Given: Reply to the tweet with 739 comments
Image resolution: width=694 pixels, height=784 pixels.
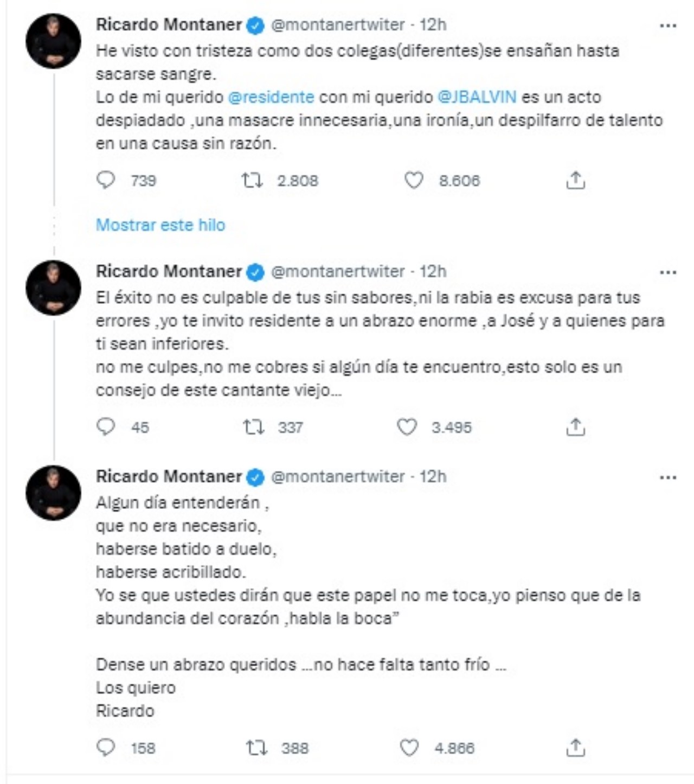Looking at the screenshot, I should (x=106, y=180).
